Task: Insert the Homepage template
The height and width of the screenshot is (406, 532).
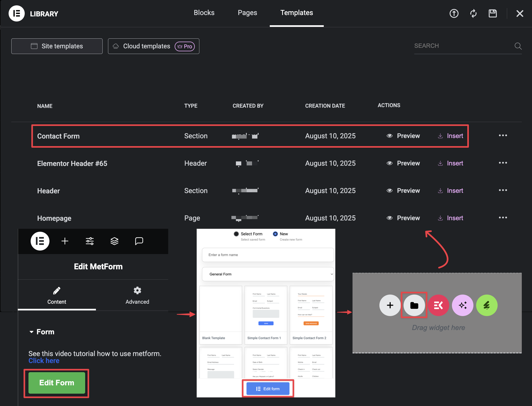Action: (451, 218)
